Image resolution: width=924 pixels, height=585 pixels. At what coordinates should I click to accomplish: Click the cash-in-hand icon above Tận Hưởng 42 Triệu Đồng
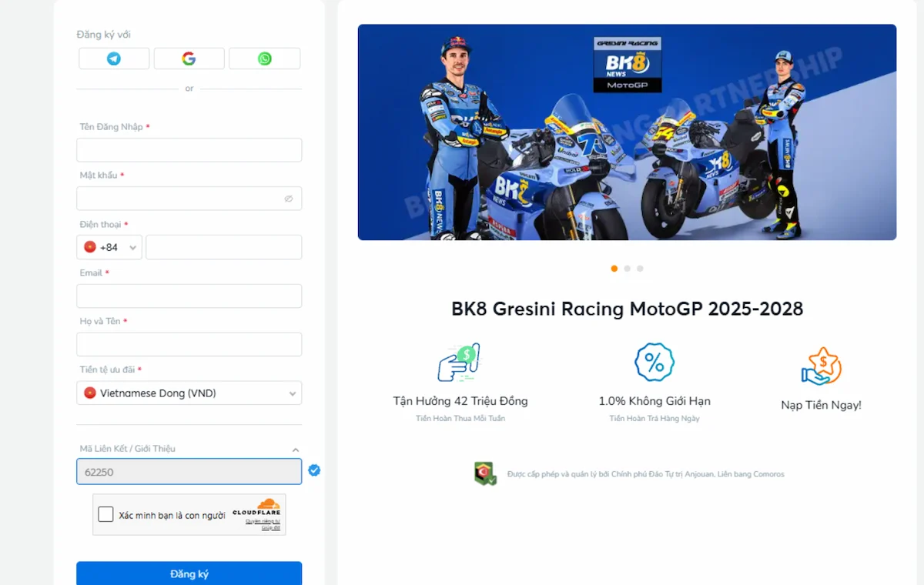[459, 363]
